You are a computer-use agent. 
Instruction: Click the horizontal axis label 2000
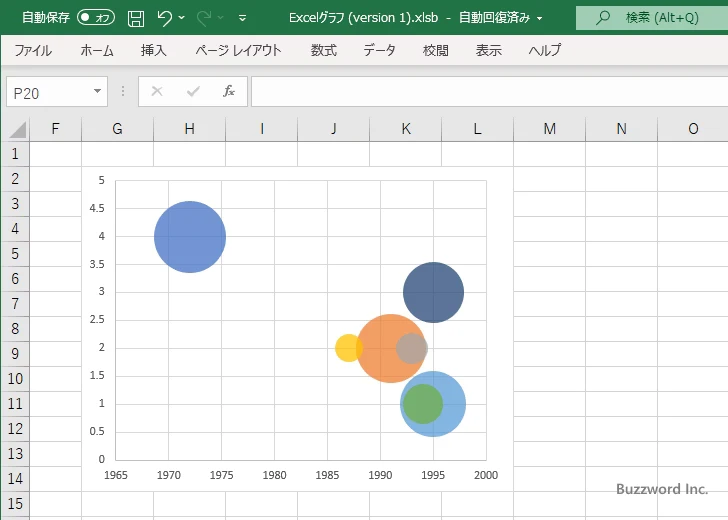pyautogui.click(x=486, y=475)
